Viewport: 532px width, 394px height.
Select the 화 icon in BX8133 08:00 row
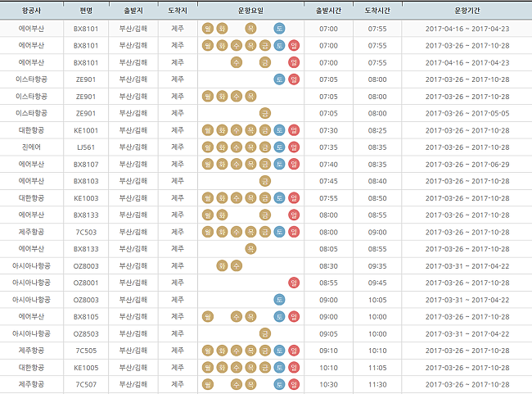point(222,215)
